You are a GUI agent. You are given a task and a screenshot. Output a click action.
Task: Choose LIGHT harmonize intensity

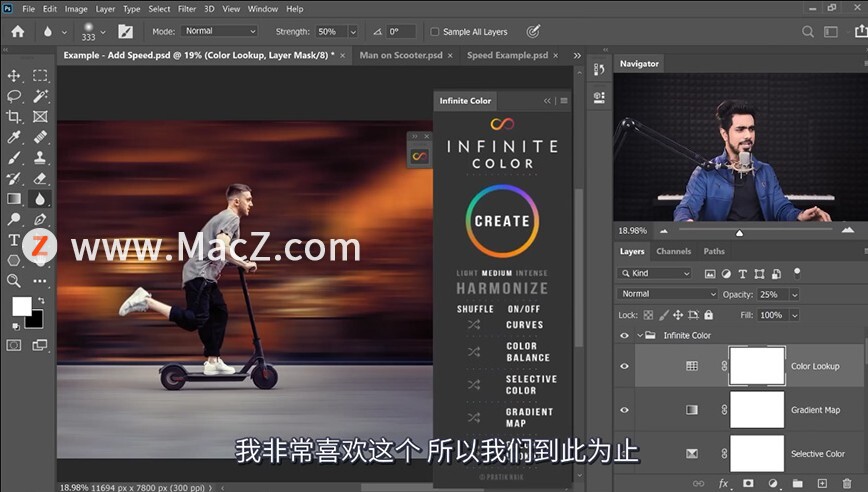[x=467, y=273]
